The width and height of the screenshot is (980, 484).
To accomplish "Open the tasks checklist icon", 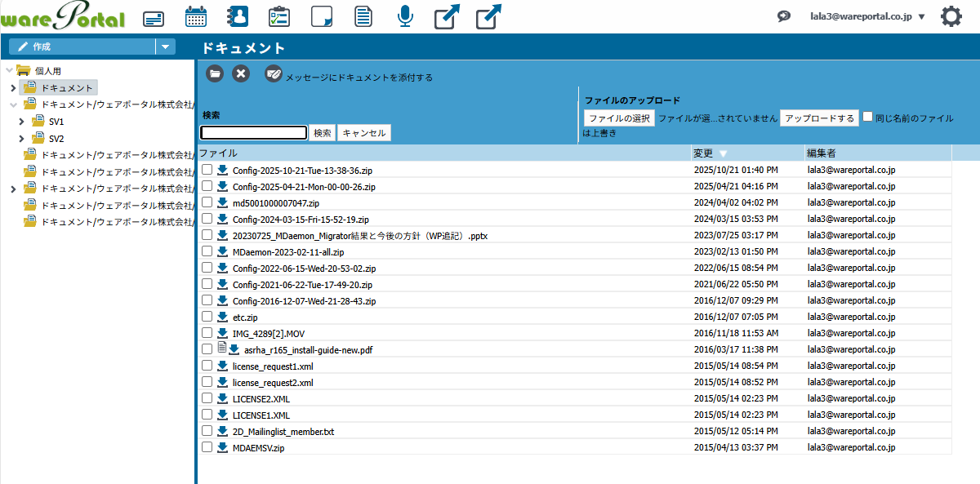I will click(x=279, y=16).
